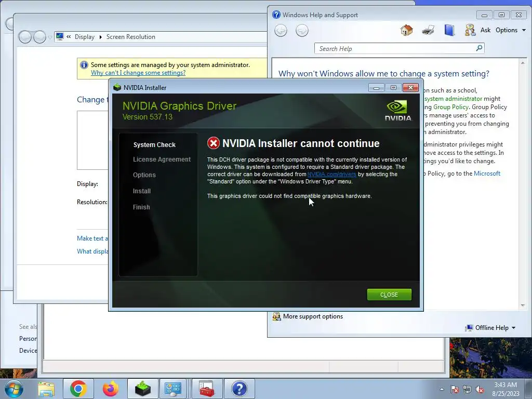The image size is (532, 399).
Task: Click the red error icon beside the 'cannot continue' heading
Action: click(214, 143)
